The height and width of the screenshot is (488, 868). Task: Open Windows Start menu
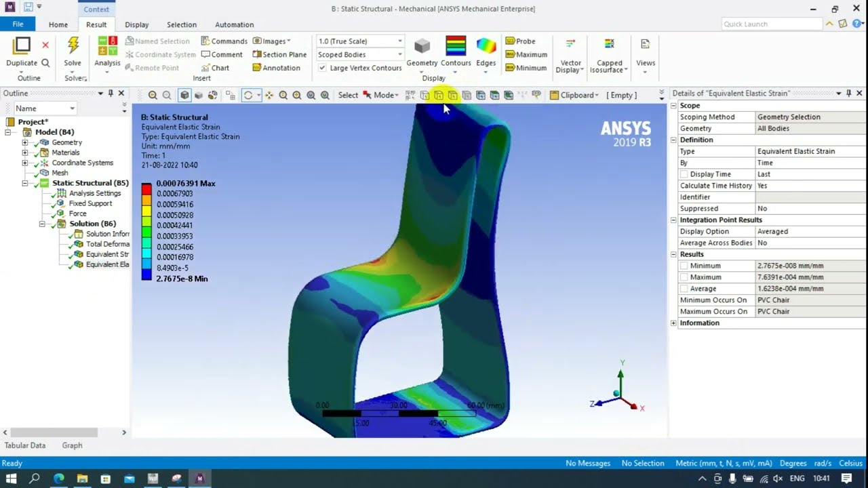tap(11, 478)
